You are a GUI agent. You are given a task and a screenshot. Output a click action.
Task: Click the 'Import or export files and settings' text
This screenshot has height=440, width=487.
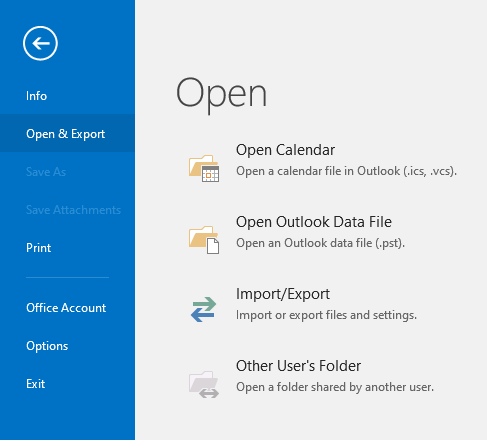[326, 315]
